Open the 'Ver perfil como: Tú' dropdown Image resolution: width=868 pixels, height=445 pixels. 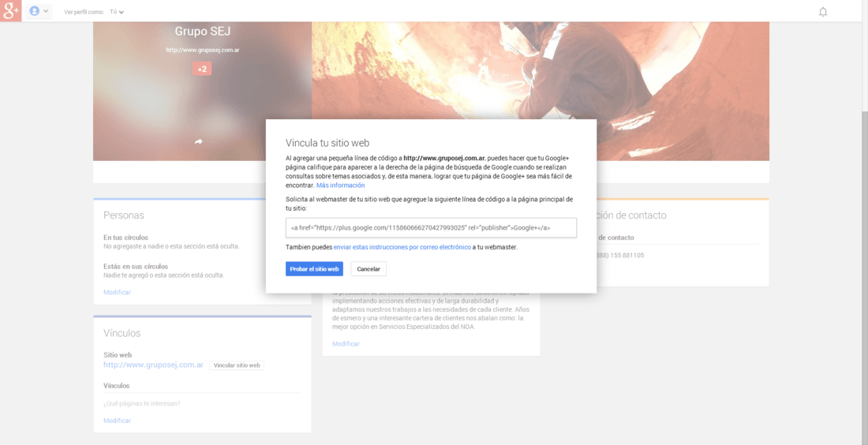point(116,12)
